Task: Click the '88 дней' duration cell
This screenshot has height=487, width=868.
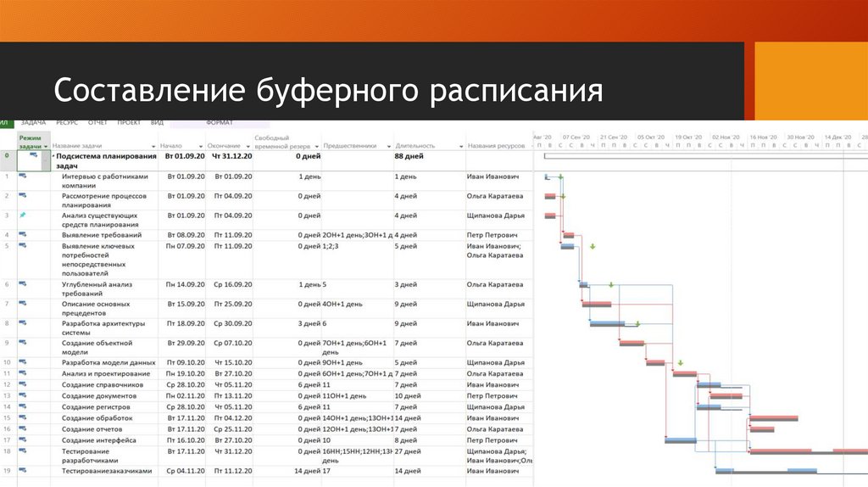Action: pyautogui.click(x=409, y=155)
